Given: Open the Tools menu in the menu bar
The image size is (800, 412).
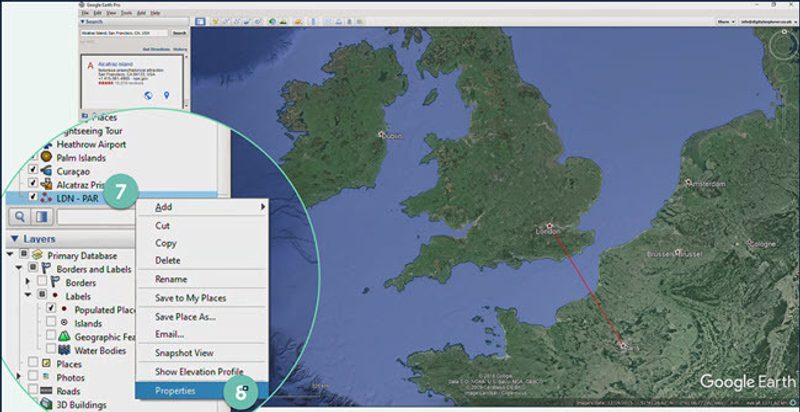Looking at the screenshot, I should coord(127,12).
